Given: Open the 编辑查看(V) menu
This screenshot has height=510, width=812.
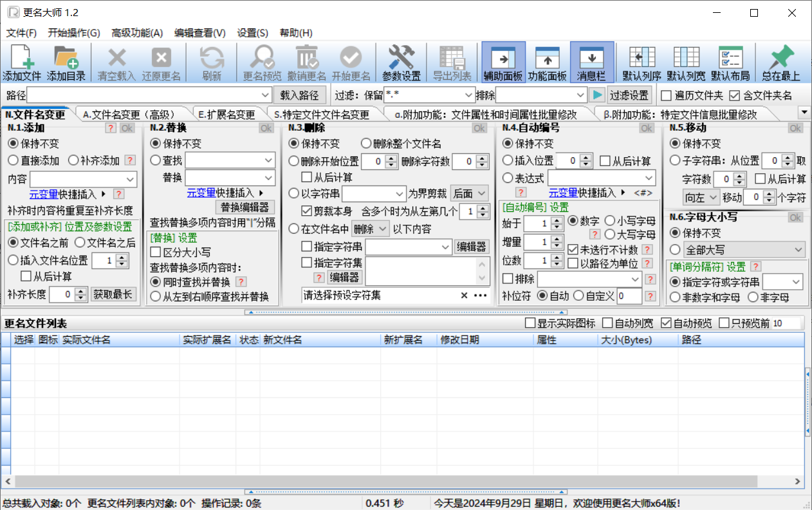Looking at the screenshot, I should pyautogui.click(x=200, y=33).
